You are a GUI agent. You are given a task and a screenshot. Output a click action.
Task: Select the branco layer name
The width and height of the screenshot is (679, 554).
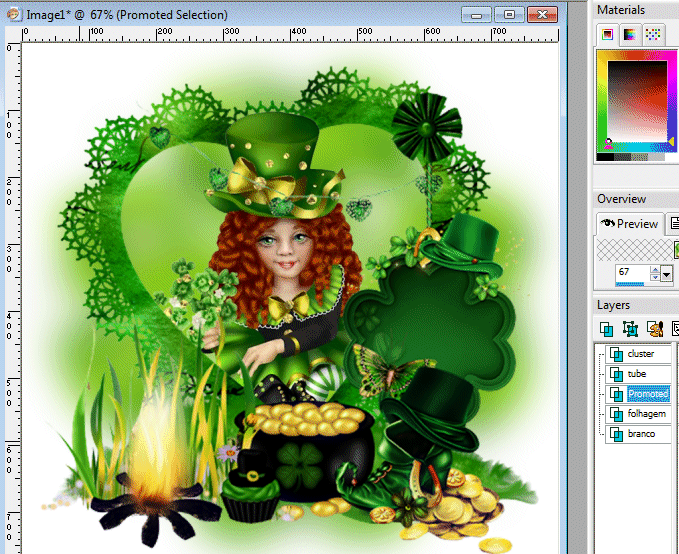point(641,434)
